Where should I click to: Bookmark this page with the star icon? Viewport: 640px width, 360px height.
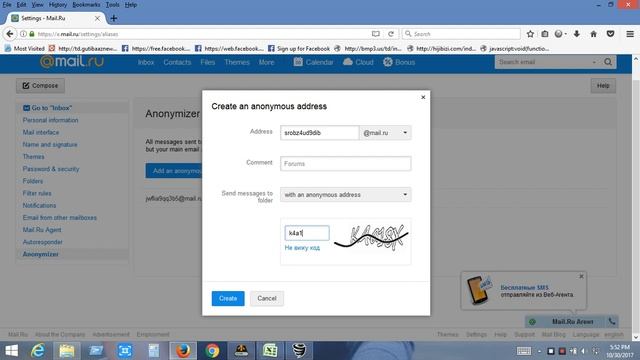point(530,34)
